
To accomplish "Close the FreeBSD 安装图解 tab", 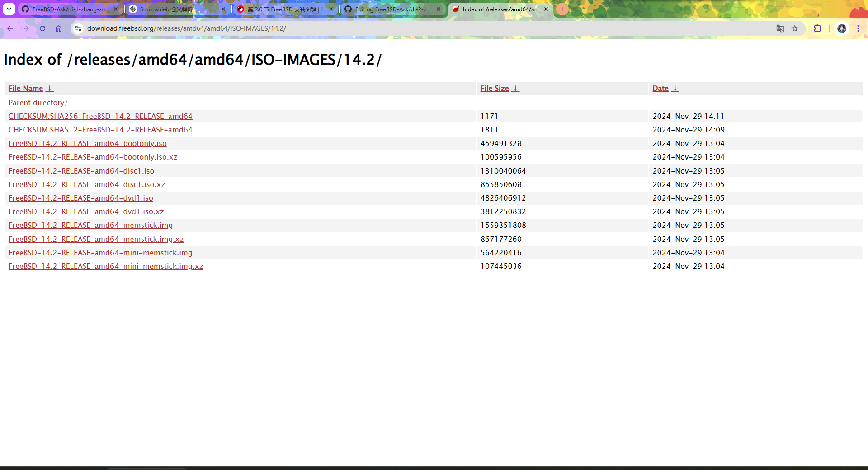I will tap(331, 9).
